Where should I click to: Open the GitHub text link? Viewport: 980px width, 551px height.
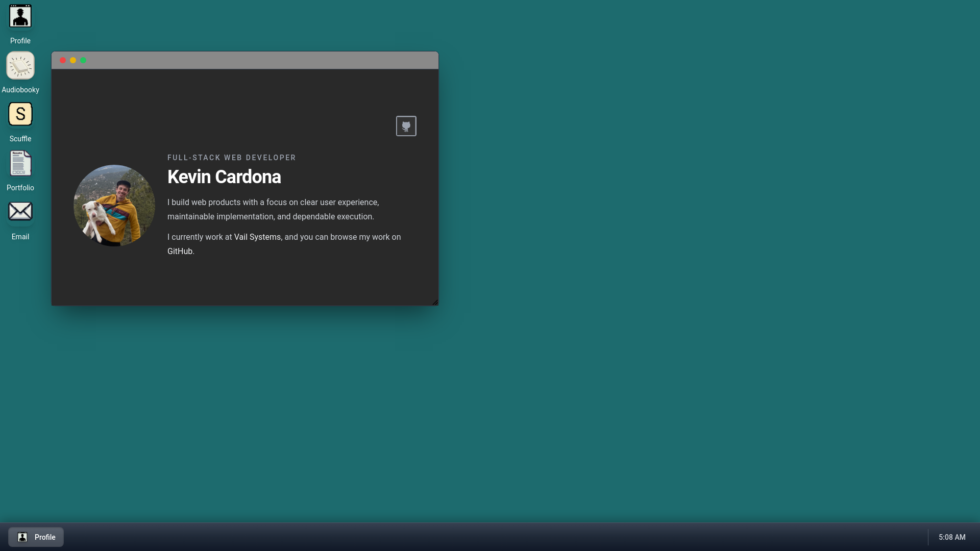click(180, 252)
